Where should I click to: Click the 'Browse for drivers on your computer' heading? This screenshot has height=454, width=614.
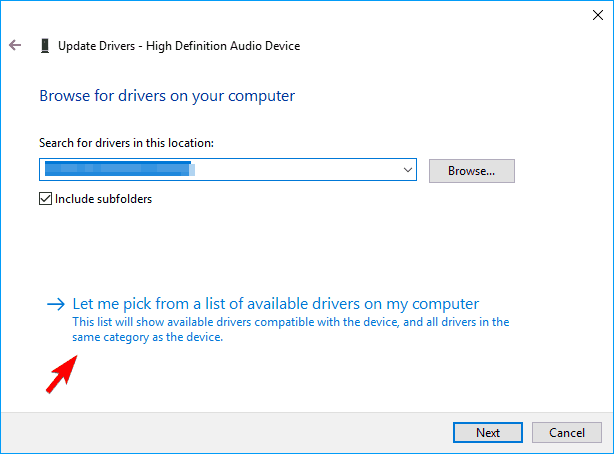(x=167, y=96)
